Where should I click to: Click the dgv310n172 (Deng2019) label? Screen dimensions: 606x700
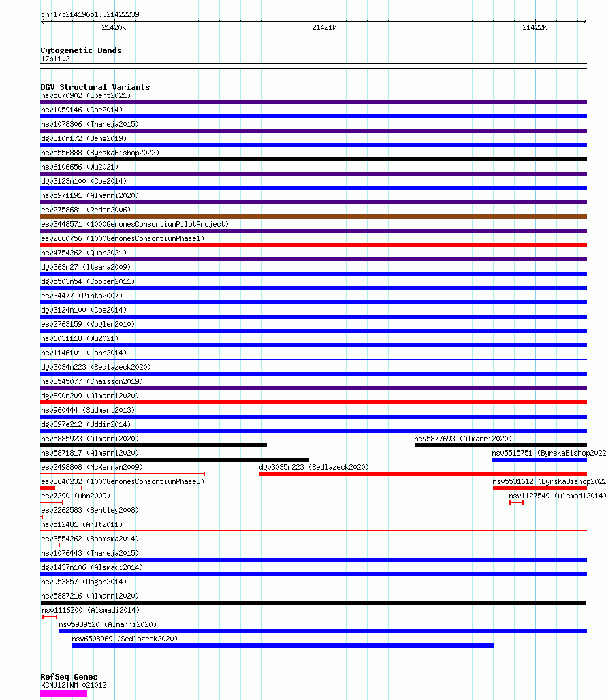coord(84,138)
